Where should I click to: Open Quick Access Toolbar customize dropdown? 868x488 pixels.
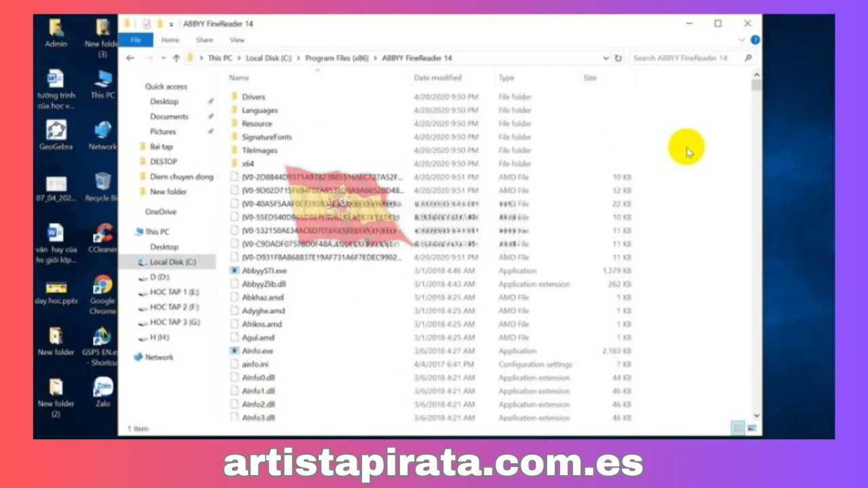(x=172, y=24)
